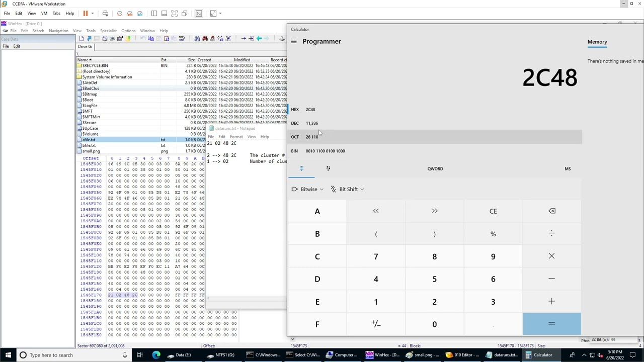Click the Windows Start button
This screenshot has height=362, width=644.
(8, 355)
